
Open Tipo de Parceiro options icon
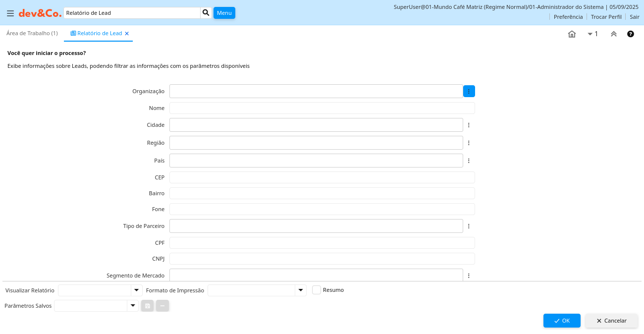point(469,226)
